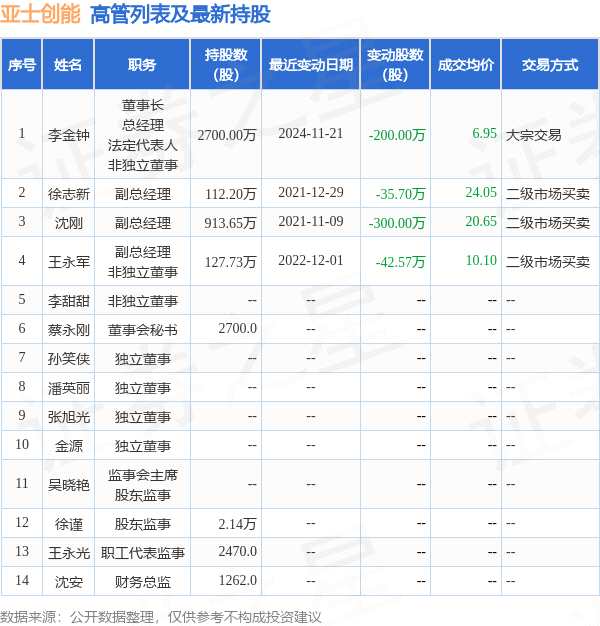The height and width of the screenshot is (626, 600).
Task: Click the name 徐谨
Action: point(68,524)
